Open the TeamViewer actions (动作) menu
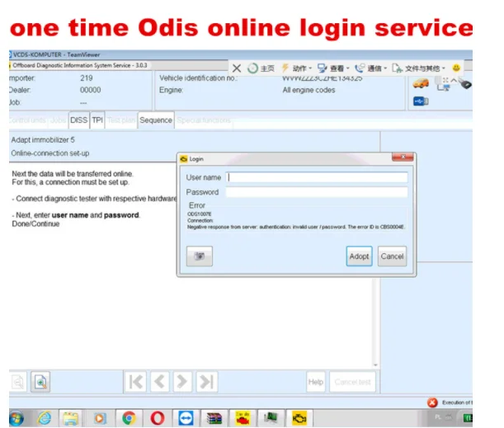The width and height of the screenshot is (504, 428). tap(296, 68)
